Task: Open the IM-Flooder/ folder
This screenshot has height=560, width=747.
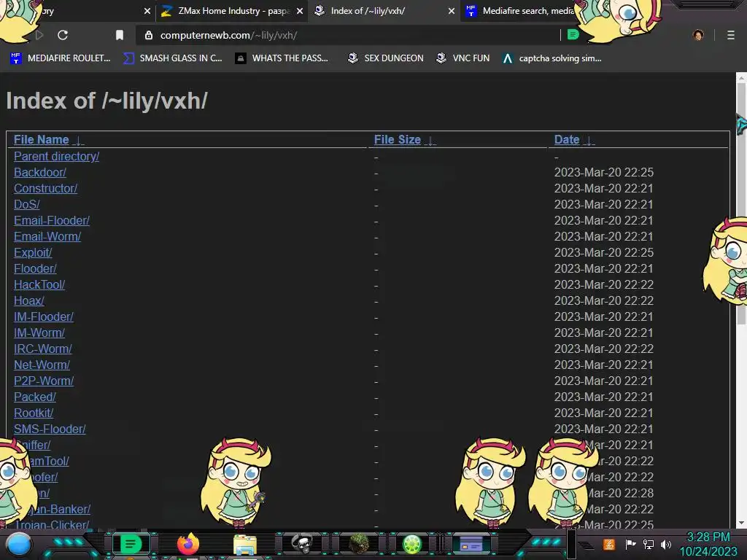Action: [x=43, y=316]
